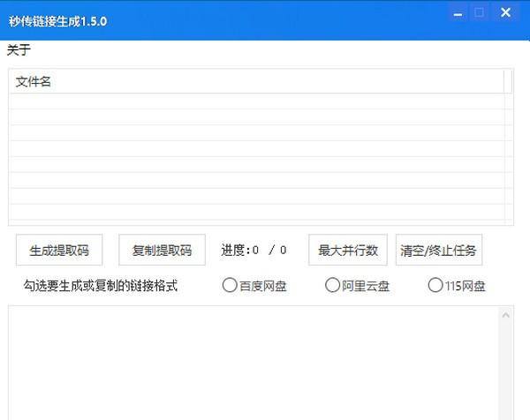Minimize the 秒传链接生成 window

tap(458, 13)
